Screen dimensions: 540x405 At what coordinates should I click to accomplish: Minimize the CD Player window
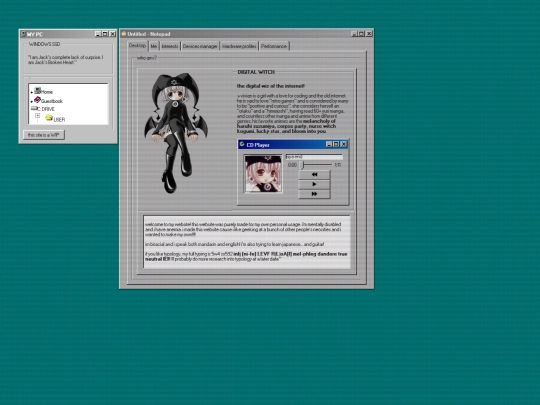pyautogui.click(x=329, y=144)
